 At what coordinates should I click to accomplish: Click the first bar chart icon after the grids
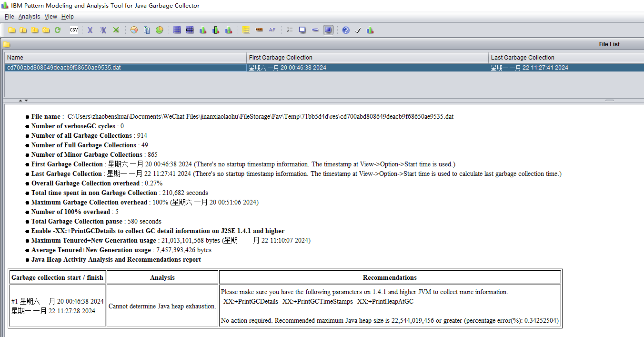pyautogui.click(x=203, y=30)
